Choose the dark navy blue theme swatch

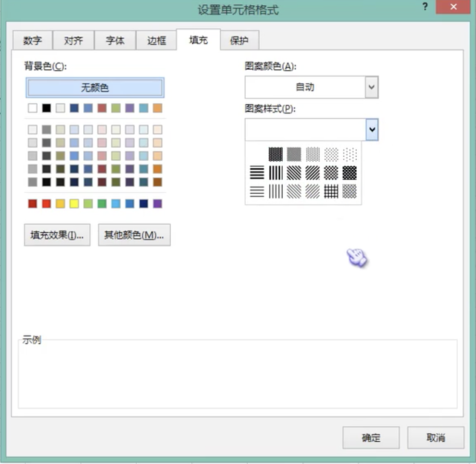click(x=74, y=108)
